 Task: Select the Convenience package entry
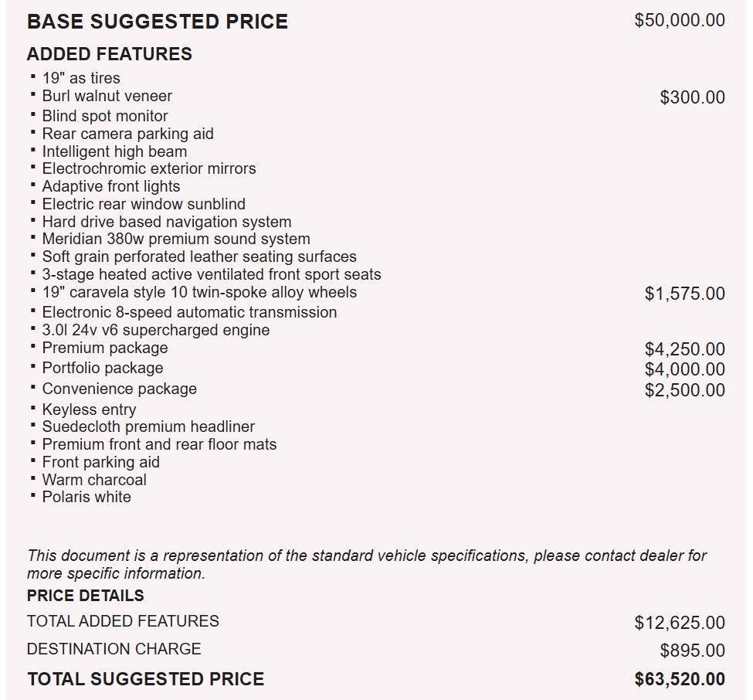119,389
